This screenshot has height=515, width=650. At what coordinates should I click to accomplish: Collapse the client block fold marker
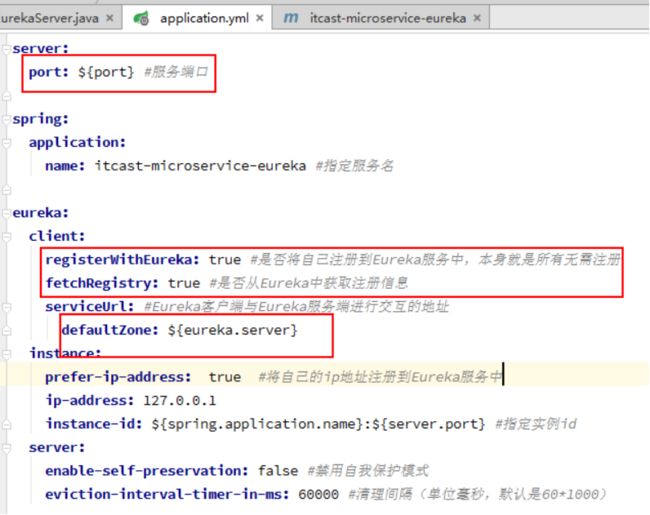pyautogui.click(x=6, y=236)
